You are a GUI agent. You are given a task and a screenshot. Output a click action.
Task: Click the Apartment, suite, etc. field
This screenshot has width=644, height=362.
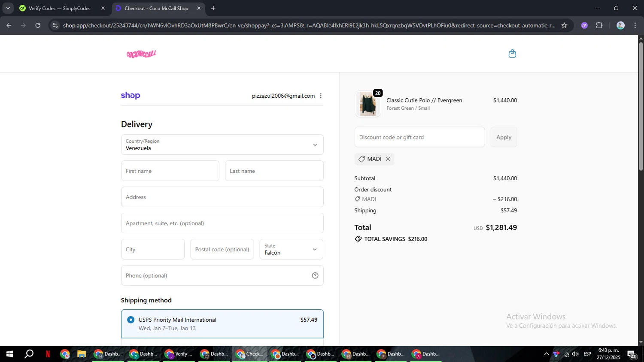(x=222, y=223)
